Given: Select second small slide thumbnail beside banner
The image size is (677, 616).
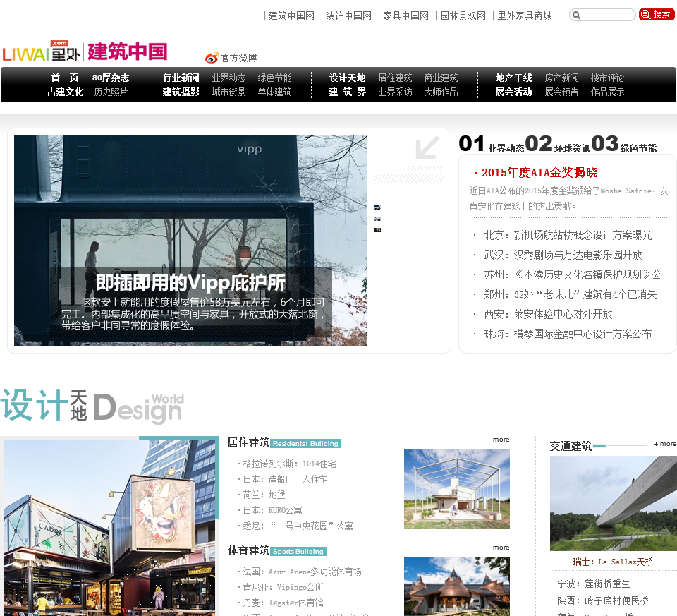Looking at the screenshot, I should 377,219.
